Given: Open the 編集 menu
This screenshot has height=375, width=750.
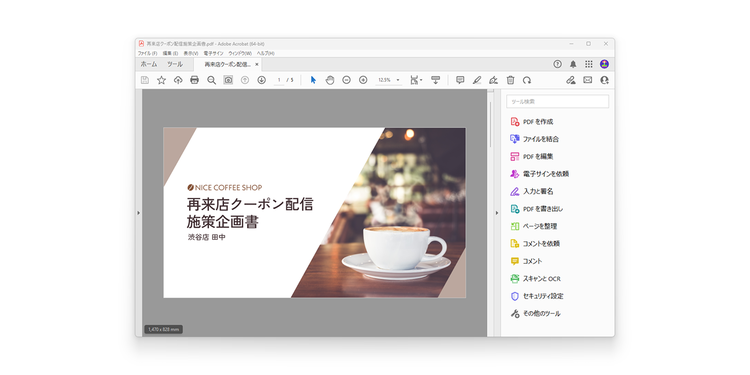Looking at the screenshot, I should click(170, 54).
